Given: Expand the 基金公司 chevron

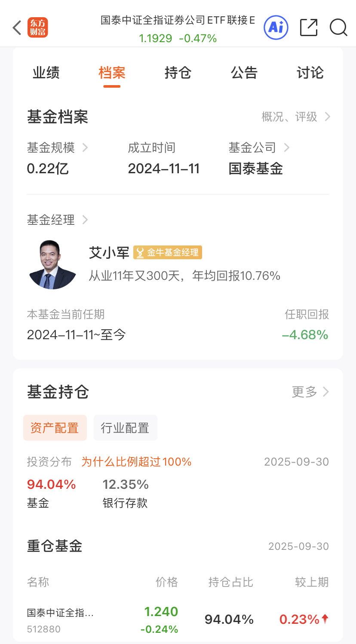Looking at the screenshot, I should (x=287, y=148).
